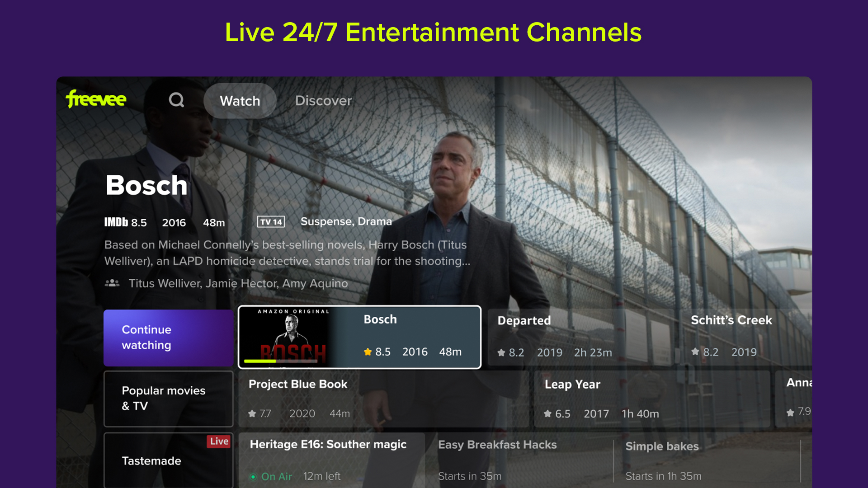The image size is (868, 488).
Task: Click the Live badge on Tastemade
Action: [219, 441]
